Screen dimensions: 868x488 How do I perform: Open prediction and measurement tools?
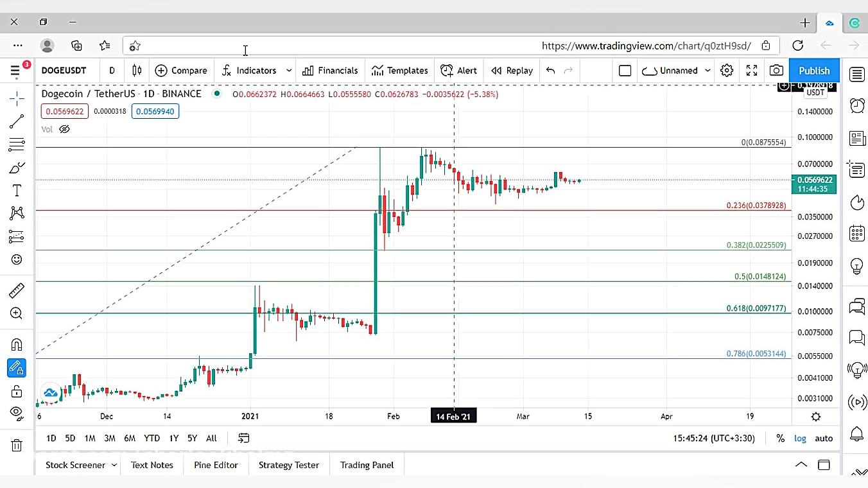pyautogui.click(x=17, y=236)
